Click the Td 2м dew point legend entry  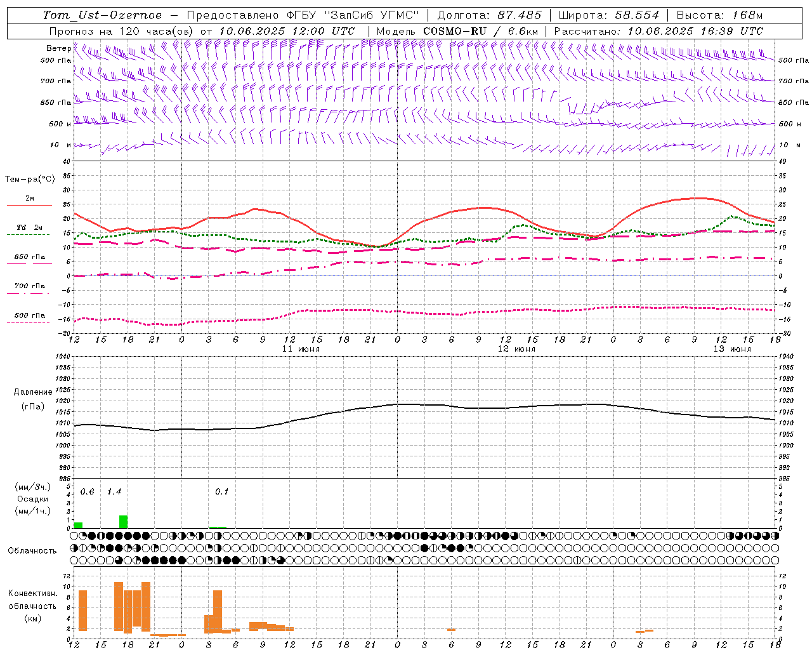point(29,227)
